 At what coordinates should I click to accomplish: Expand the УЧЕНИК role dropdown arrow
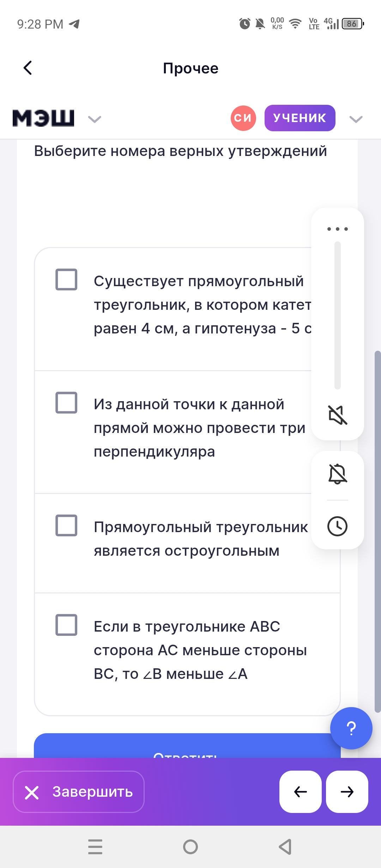pos(356,119)
